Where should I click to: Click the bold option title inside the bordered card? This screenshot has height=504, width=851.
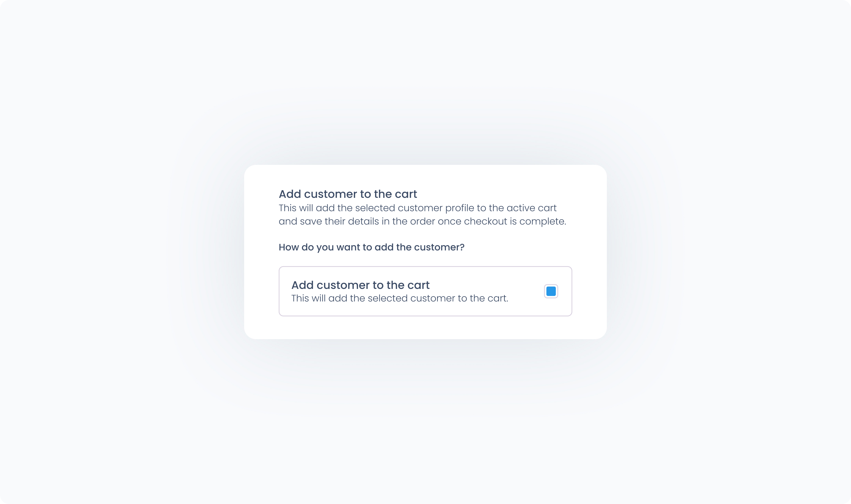[x=360, y=285]
